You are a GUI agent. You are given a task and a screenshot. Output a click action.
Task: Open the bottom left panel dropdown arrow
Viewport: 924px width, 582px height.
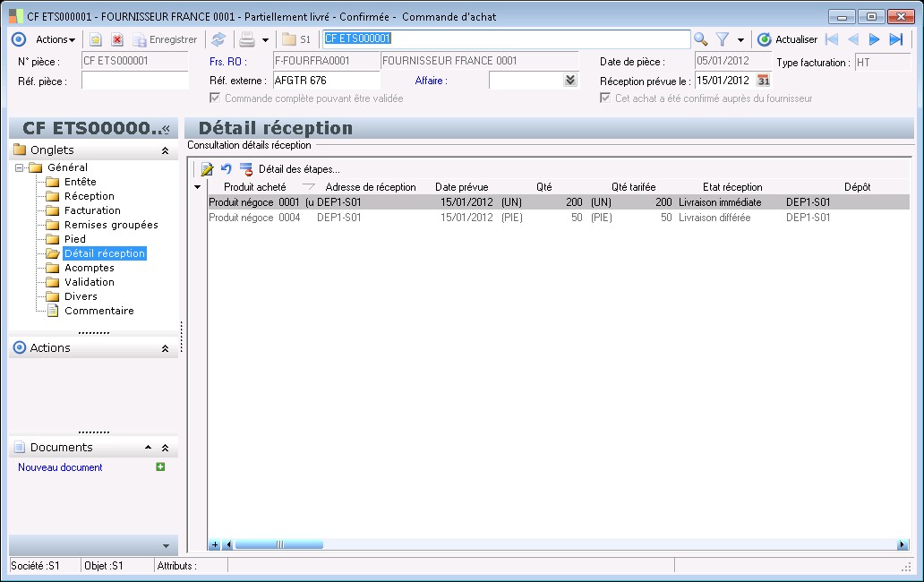166,546
